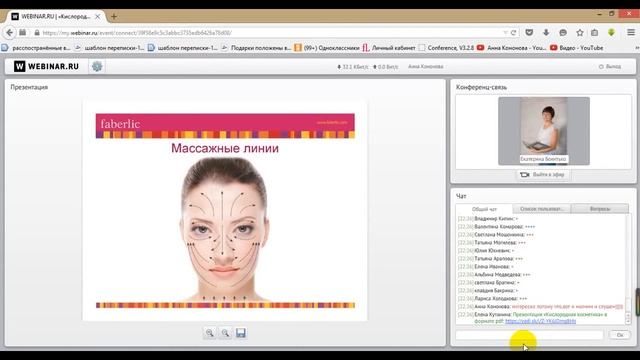The width and height of the screenshot is (640, 360).
Task: Open the '(99+) Одноклассники' bookmark
Action: 327,48
